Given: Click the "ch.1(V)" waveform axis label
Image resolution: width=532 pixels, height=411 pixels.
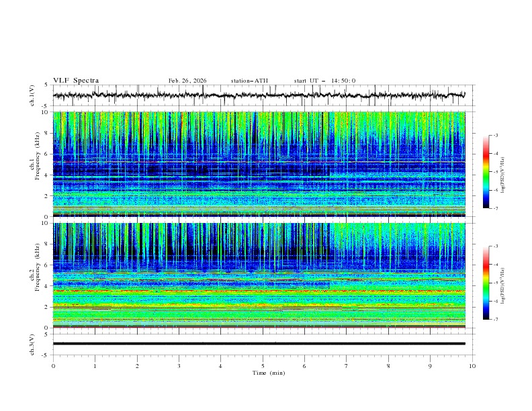Looking at the screenshot, I should pyautogui.click(x=32, y=95).
